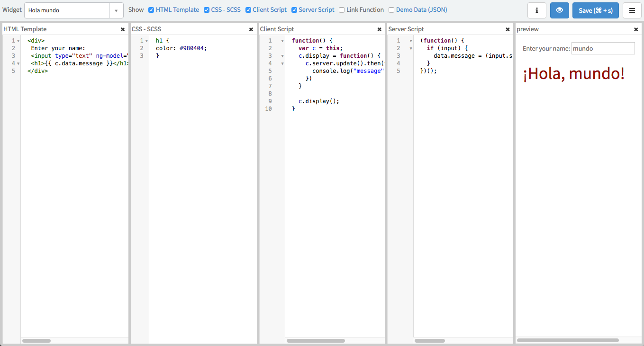This screenshot has width=644, height=346.
Task: Click the c.server.update() line in Client Script
Action: click(x=345, y=63)
